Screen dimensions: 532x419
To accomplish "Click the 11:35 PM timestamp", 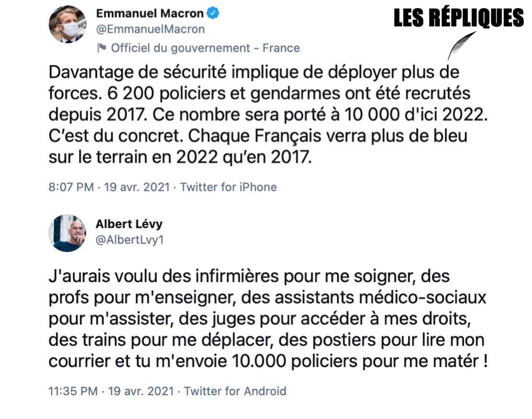I will [x=74, y=391].
